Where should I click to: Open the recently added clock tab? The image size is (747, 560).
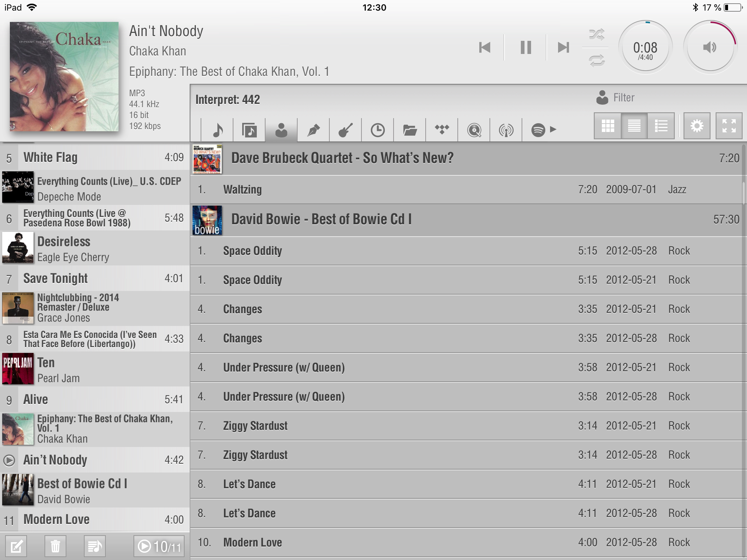(378, 130)
